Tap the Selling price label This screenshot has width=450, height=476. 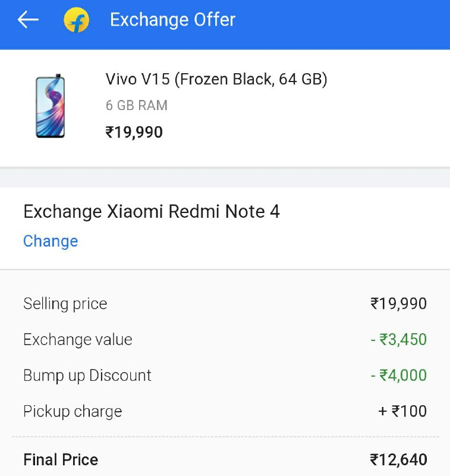coord(65,304)
